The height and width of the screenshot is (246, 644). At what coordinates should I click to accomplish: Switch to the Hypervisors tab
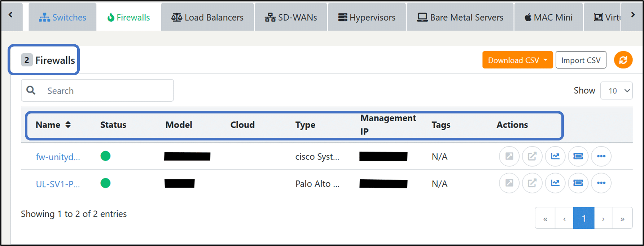367,17
